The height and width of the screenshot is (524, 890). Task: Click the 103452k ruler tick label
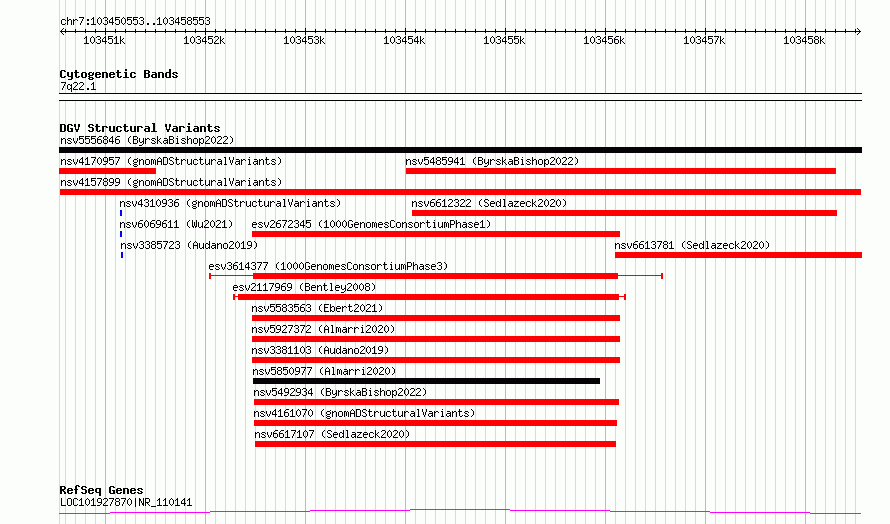pos(204,41)
